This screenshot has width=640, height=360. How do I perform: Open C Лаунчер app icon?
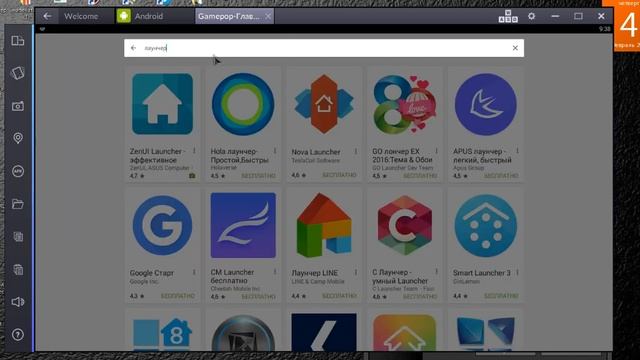tap(404, 225)
